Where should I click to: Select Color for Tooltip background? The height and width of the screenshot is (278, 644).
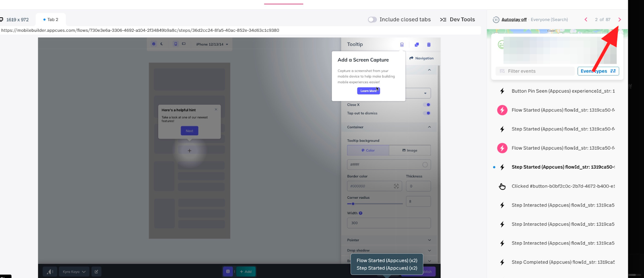tap(368, 150)
